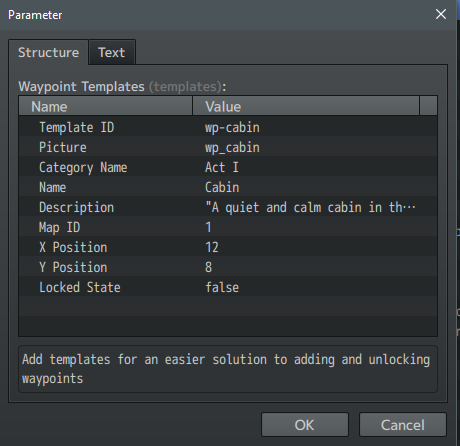The image size is (460, 446).
Task: Confirm with the OK button
Action: click(305, 425)
